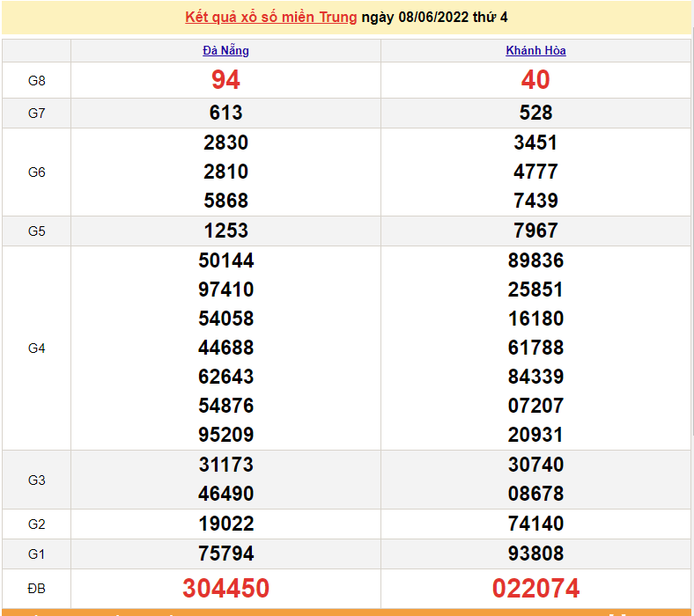Image resolution: width=694 pixels, height=616 pixels.
Task: Select G4 number 20931
Action: click(535, 435)
